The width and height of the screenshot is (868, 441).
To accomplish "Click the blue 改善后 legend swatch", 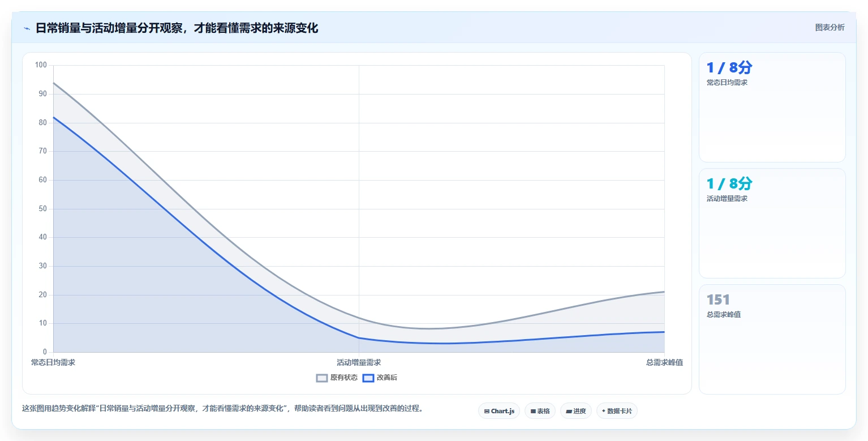I will (368, 378).
